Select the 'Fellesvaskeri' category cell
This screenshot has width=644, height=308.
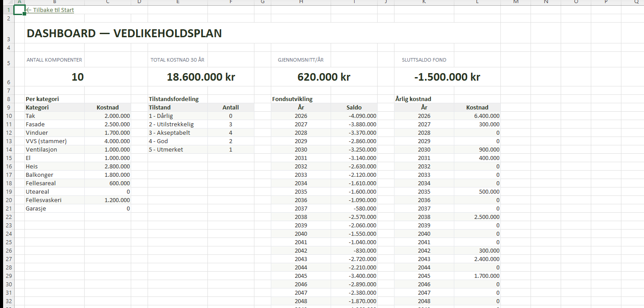[43, 200]
